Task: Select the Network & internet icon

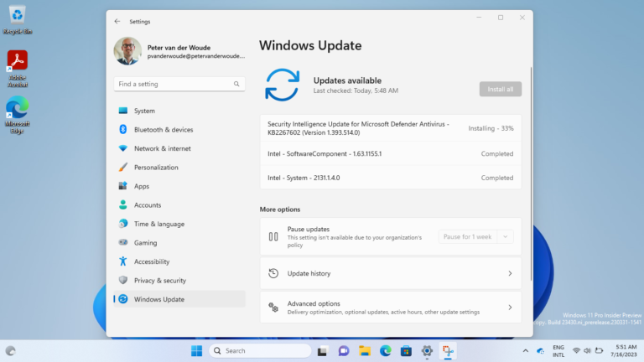Action: [123, 148]
